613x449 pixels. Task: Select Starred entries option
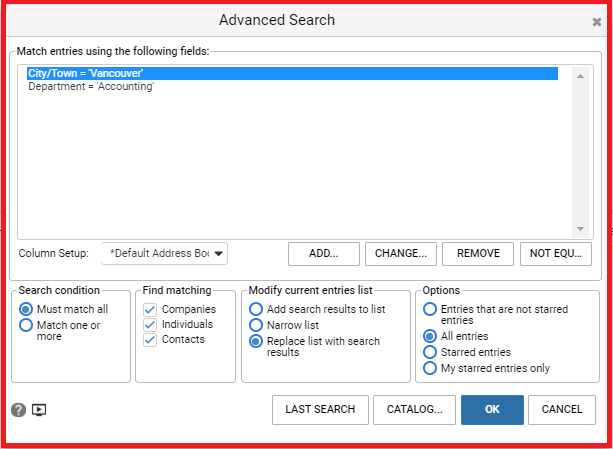click(x=430, y=352)
